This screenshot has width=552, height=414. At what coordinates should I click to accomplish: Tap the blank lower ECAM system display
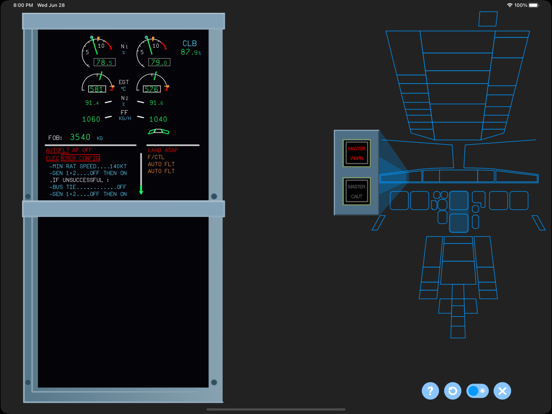click(x=123, y=302)
